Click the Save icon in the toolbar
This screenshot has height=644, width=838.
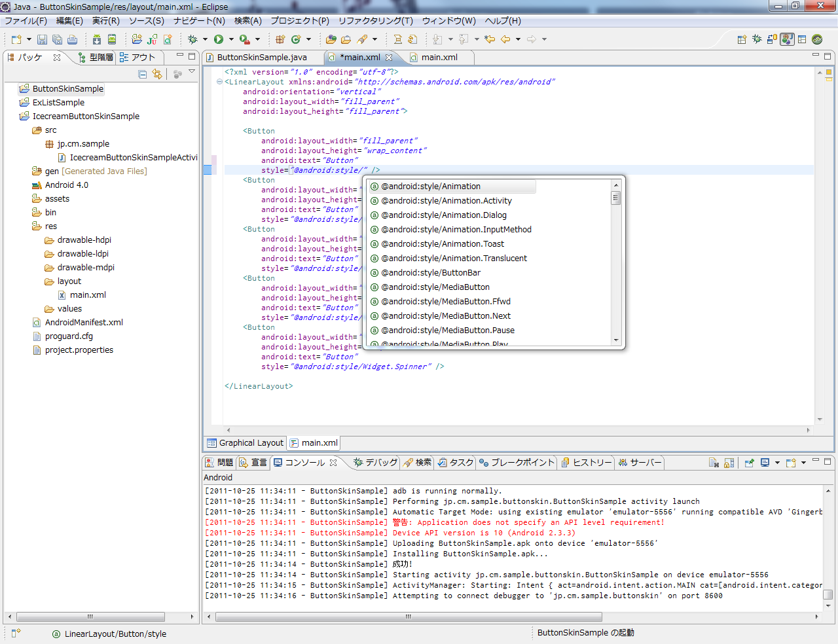coord(42,39)
